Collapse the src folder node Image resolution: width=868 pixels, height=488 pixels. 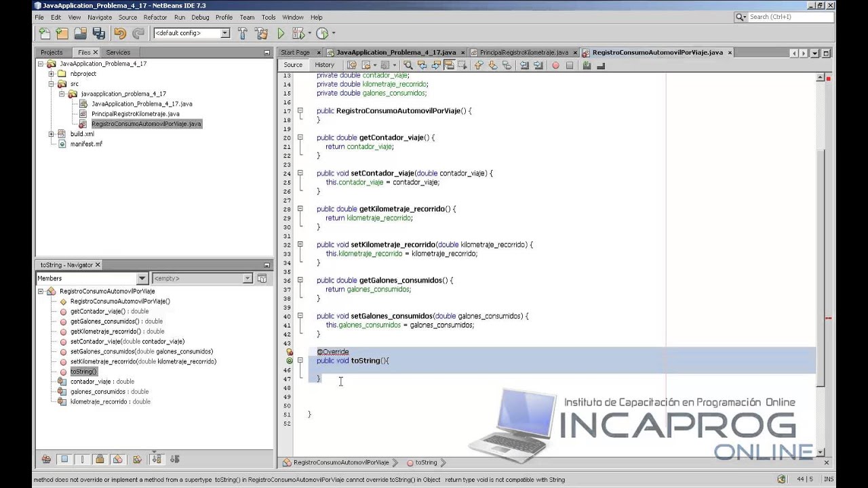(x=51, y=84)
